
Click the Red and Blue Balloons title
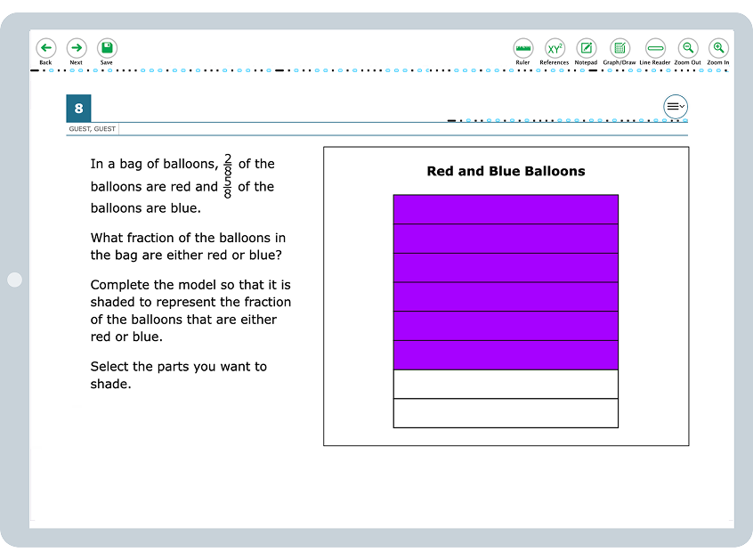(x=506, y=171)
